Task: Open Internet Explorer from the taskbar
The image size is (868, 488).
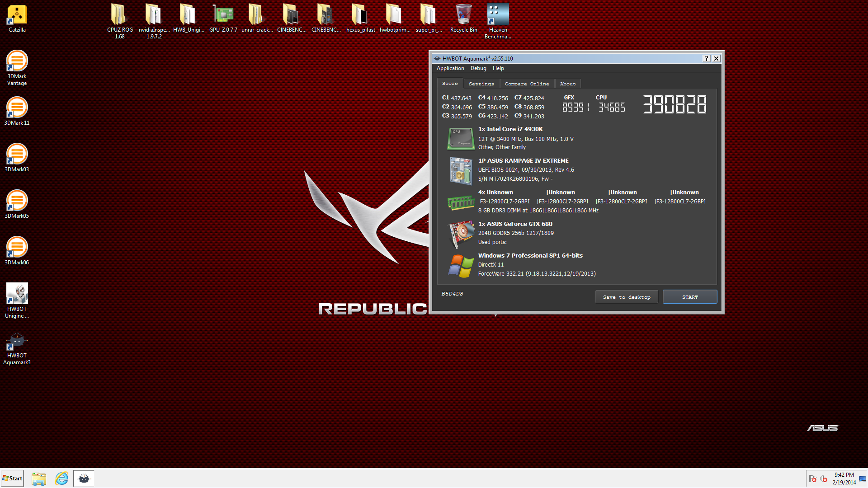Action: point(61,479)
